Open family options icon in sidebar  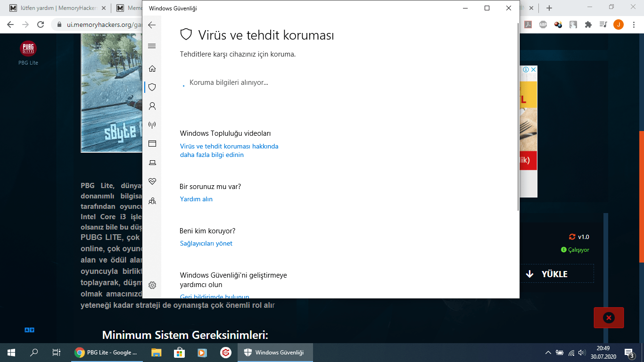[x=152, y=201]
